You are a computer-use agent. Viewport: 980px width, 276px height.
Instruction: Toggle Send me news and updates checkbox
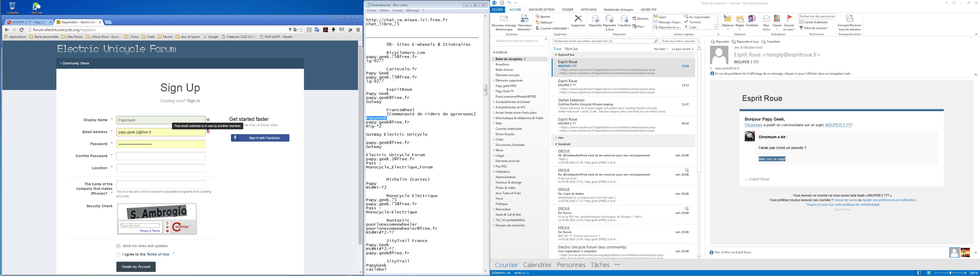tap(118, 246)
